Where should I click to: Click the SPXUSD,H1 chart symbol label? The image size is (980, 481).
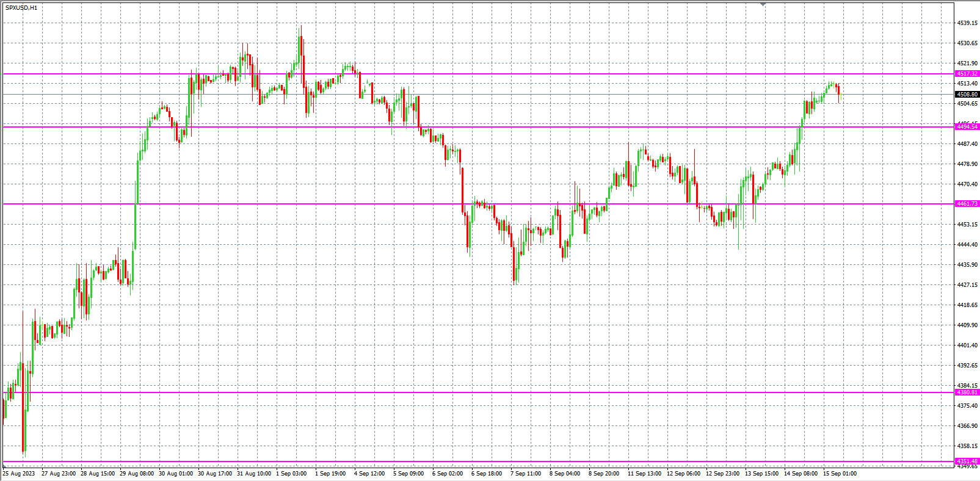tap(21, 8)
